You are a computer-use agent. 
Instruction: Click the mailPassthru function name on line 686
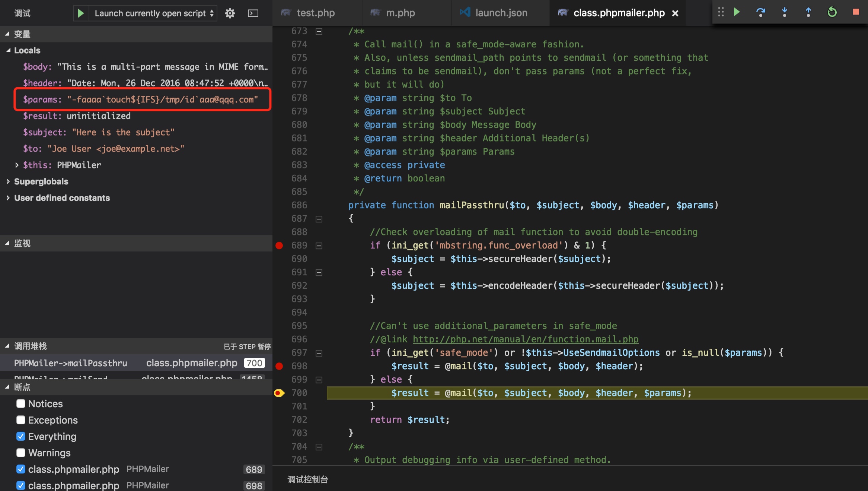click(472, 205)
